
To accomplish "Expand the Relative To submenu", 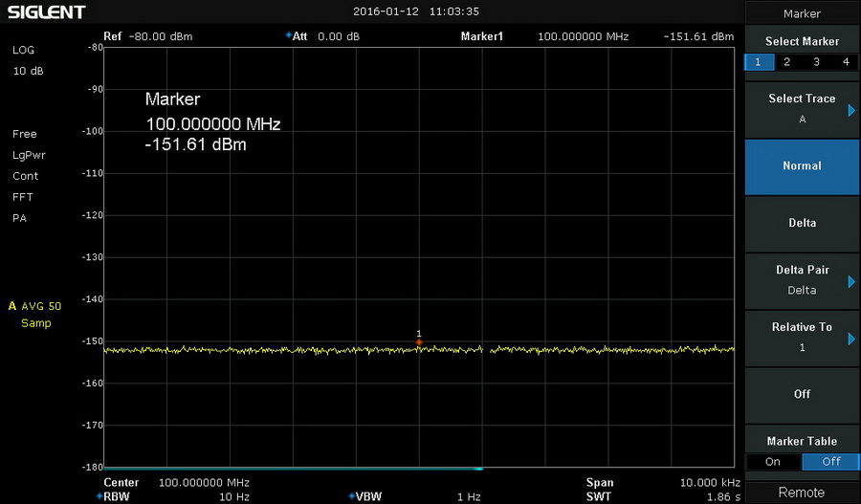I will tap(802, 337).
